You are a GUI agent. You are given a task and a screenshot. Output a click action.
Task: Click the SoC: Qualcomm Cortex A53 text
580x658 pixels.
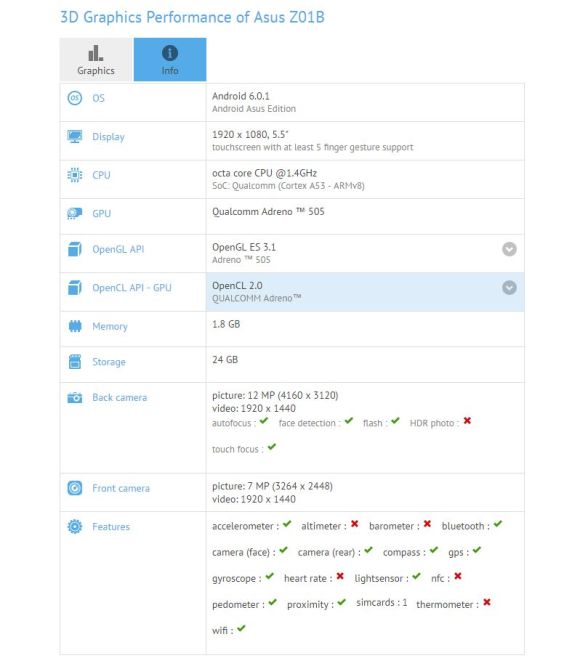tap(288, 186)
